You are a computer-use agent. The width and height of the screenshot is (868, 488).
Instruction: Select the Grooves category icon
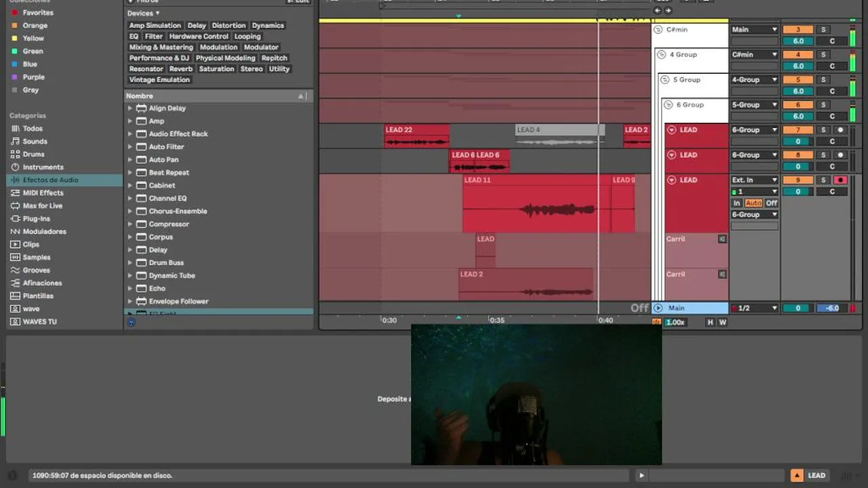coord(15,270)
